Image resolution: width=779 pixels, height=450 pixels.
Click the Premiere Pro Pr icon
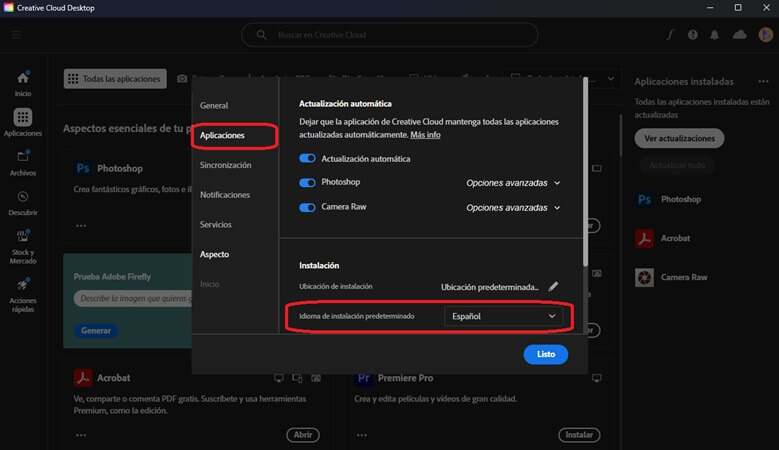(363, 378)
